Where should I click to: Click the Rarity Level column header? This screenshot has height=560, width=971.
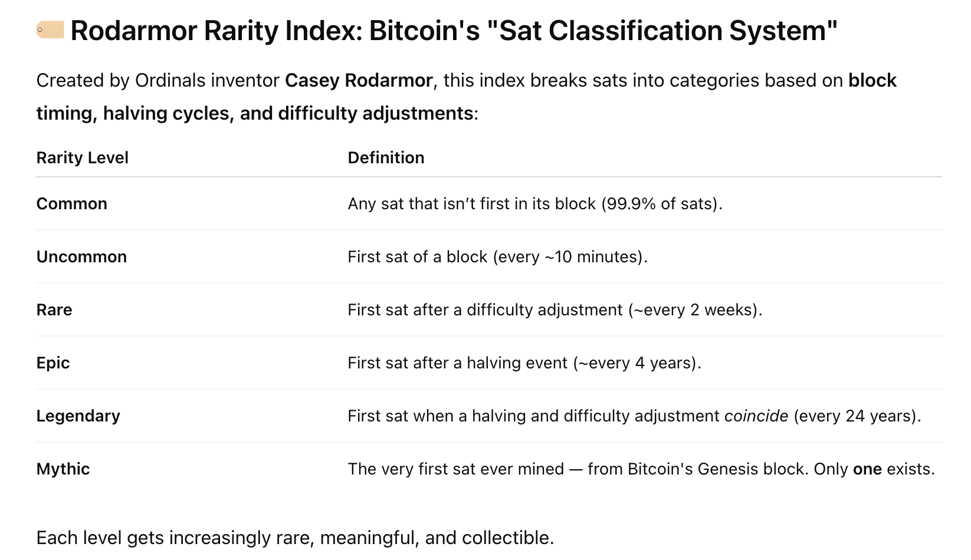coord(82,157)
